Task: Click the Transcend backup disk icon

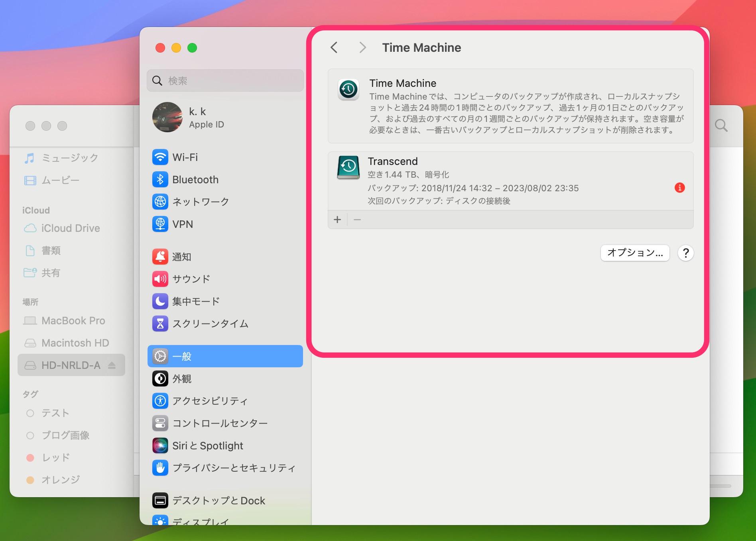Action: point(348,167)
